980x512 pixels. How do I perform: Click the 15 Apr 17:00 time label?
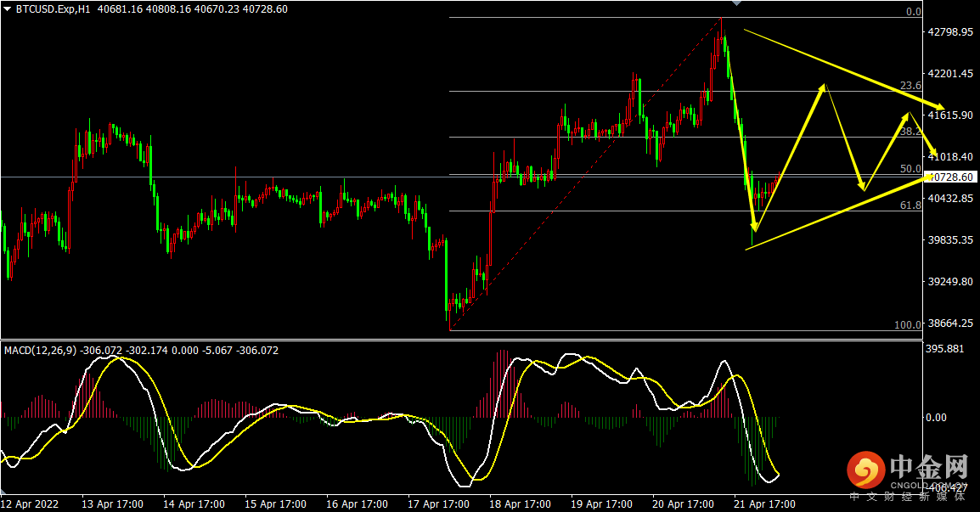(276, 504)
